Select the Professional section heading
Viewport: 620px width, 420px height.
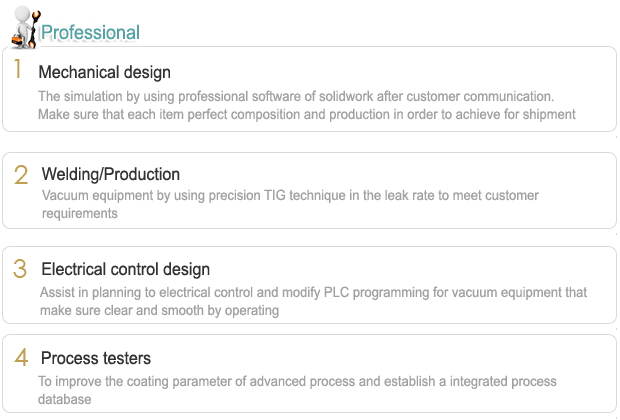pos(90,32)
